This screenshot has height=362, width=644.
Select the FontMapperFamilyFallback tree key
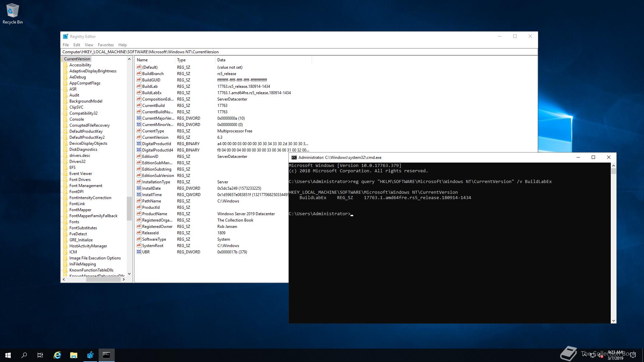(93, 216)
